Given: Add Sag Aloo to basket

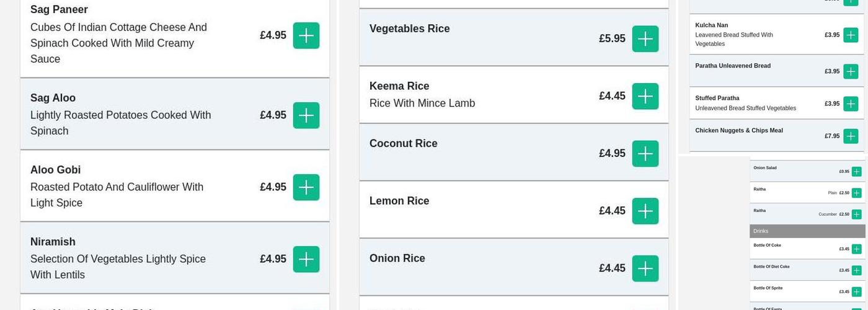Looking at the screenshot, I should click(306, 115).
